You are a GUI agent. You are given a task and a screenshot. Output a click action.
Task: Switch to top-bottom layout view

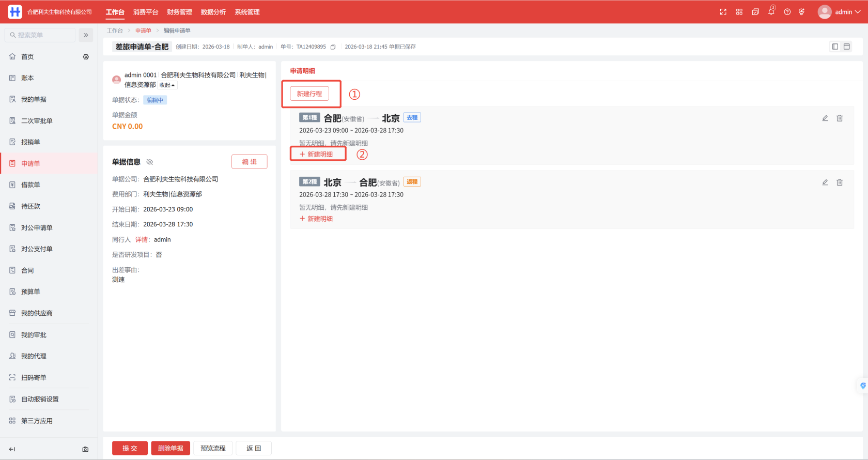(847, 47)
